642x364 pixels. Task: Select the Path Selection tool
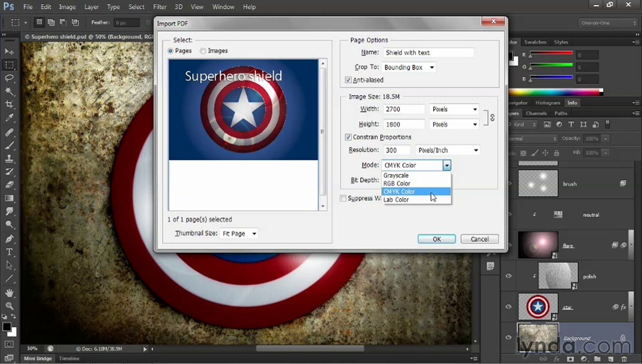(9, 265)
